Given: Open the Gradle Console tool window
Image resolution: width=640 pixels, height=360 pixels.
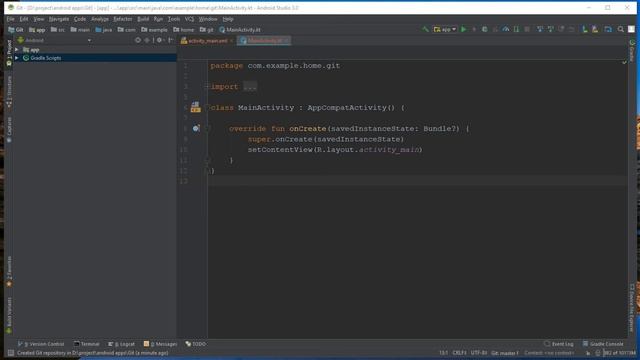Looking at the screenshot, I should click(x=603, y=344).
